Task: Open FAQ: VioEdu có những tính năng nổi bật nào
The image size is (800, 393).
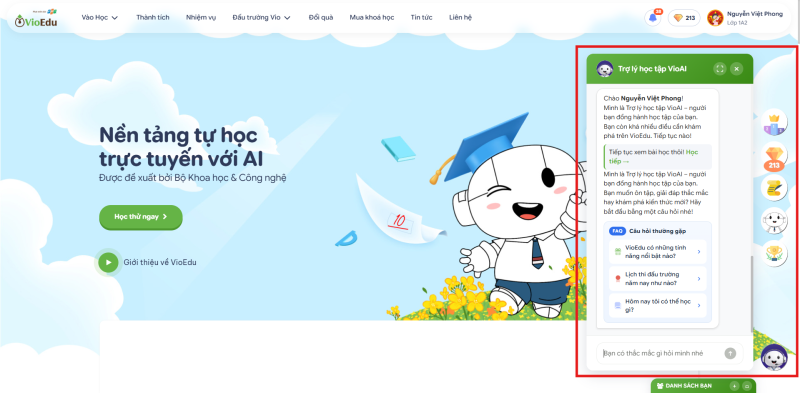Action: [x=657, y=252]
